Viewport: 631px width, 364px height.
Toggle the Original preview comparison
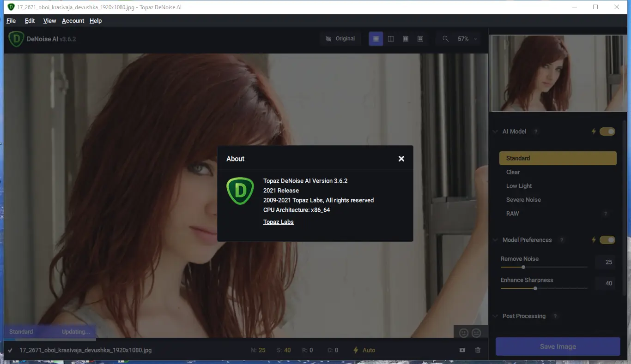340,39
